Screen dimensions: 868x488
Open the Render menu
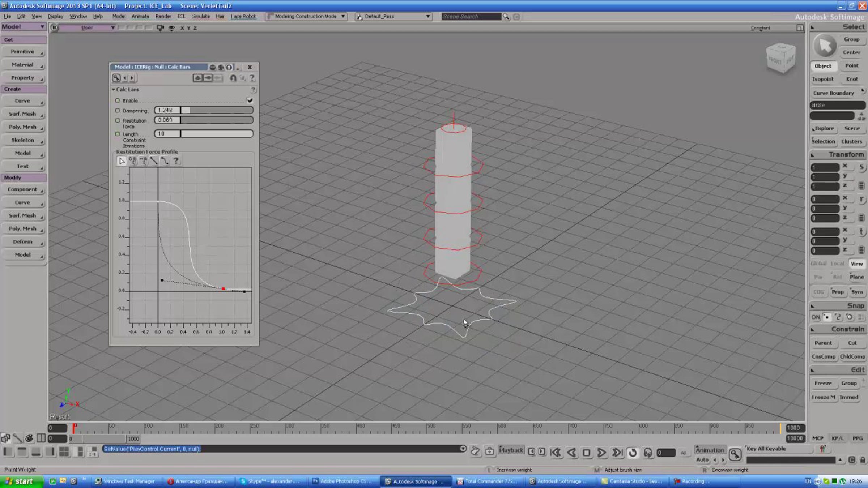(x=163, y=17)
